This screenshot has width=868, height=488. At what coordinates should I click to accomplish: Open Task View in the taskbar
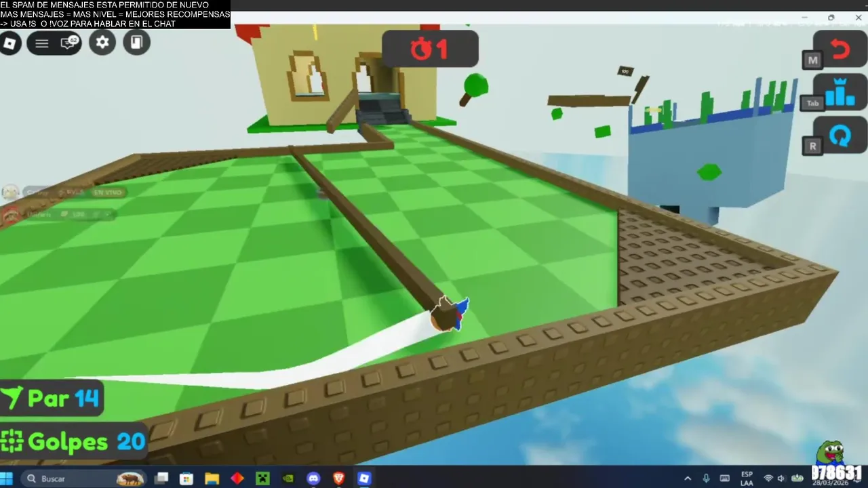161,479
